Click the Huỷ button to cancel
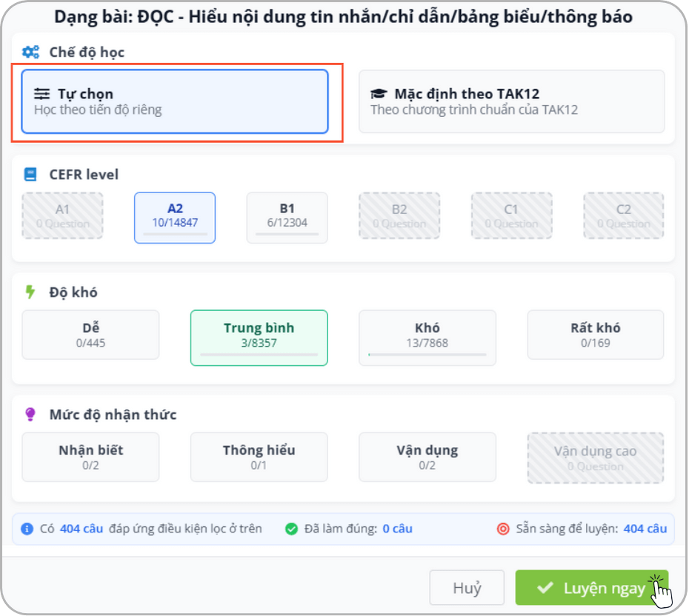The width and height of the screenshot is (689, 616). pyautogui.click(x=467, y=587)
